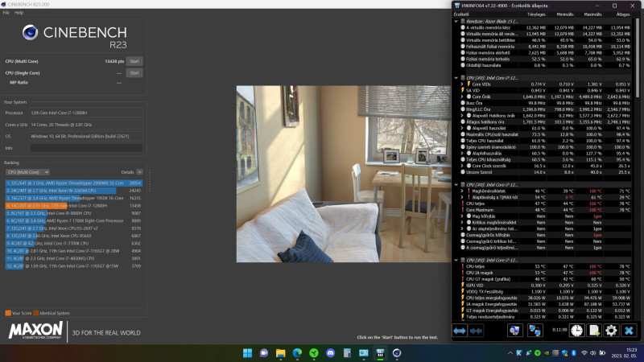Click the HWiNFO clock icon to reset the timer
The width and height of the screenshot is (644, 362).
(576, 331)
